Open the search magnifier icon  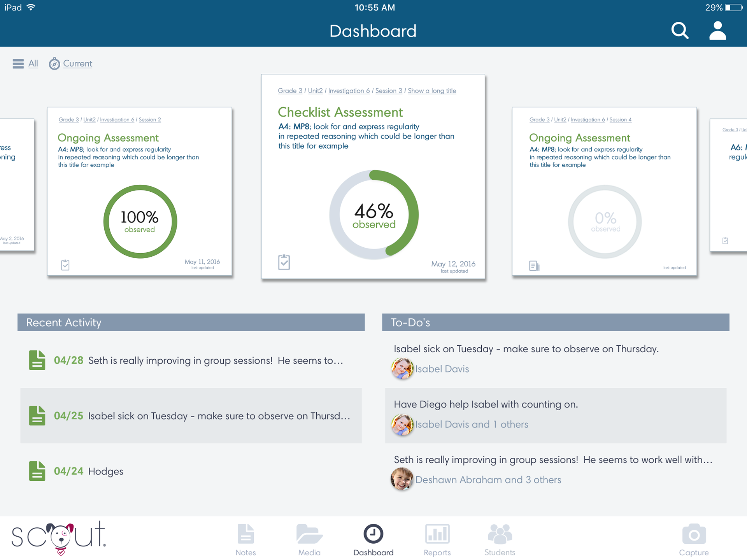pos(680,31)
